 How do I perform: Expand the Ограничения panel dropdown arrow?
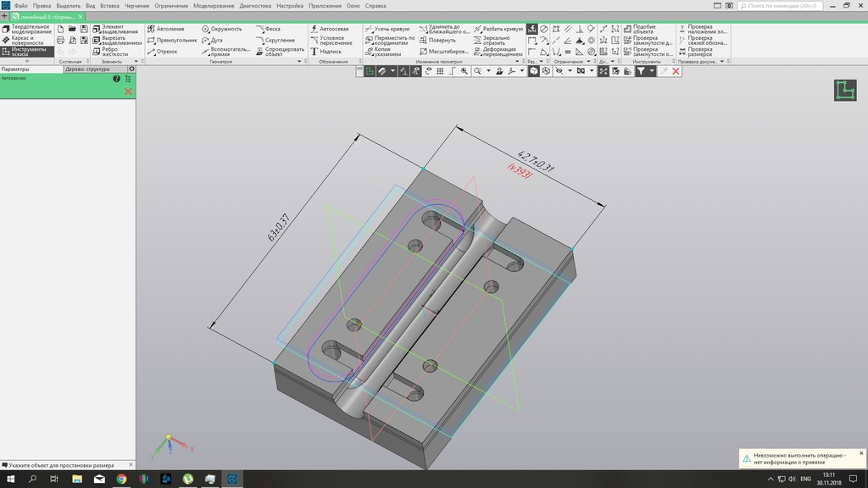coord(590,62)
